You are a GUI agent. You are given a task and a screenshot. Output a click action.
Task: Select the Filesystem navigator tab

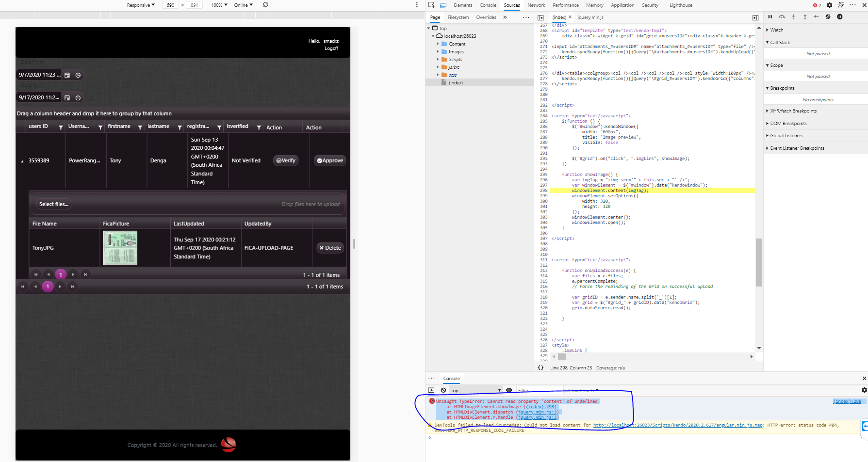click(x=458, y=17)
